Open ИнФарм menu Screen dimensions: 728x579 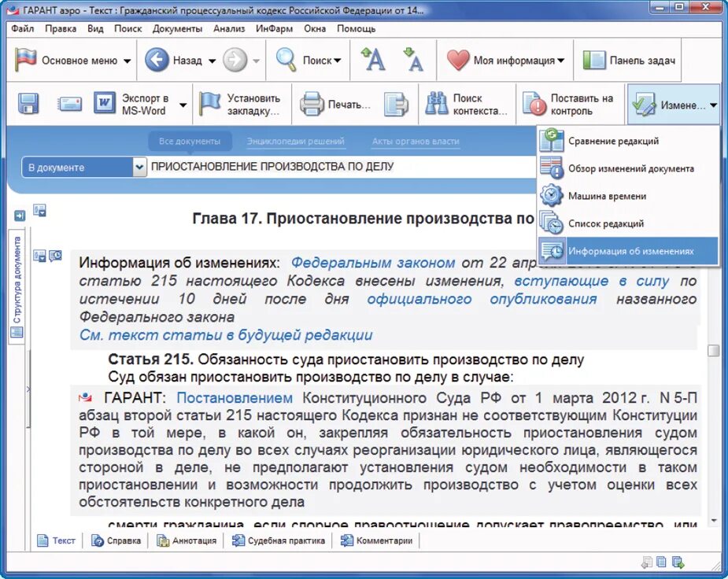(x=275, y=29)
